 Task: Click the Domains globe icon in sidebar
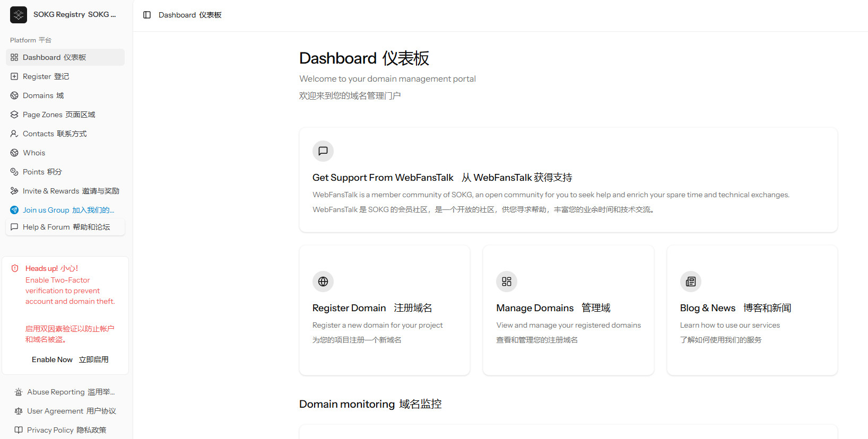click(14, 95)
